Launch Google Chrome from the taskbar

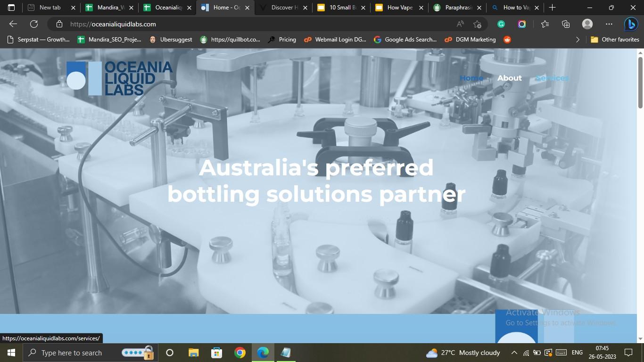coord(240,353)
